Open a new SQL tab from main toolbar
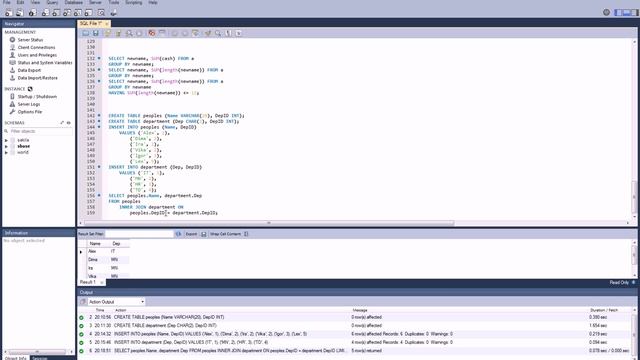This screenshot has height=360, width=640. coord(9,13)
